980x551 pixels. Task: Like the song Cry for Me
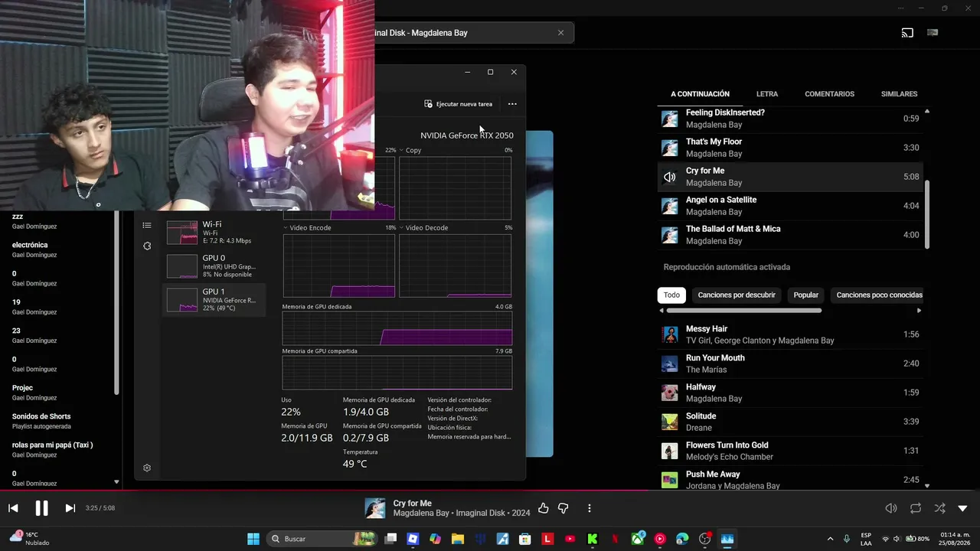point(544,508)
